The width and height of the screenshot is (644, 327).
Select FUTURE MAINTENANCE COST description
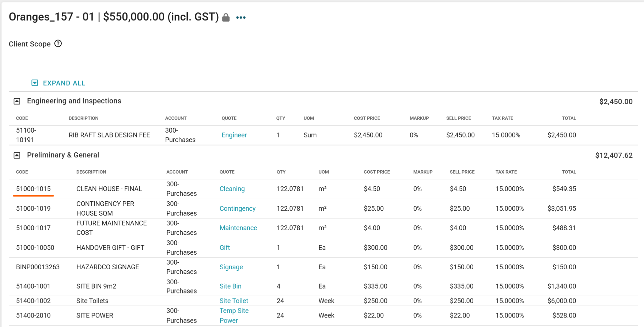pyautogui.click(x=111, y=228)
